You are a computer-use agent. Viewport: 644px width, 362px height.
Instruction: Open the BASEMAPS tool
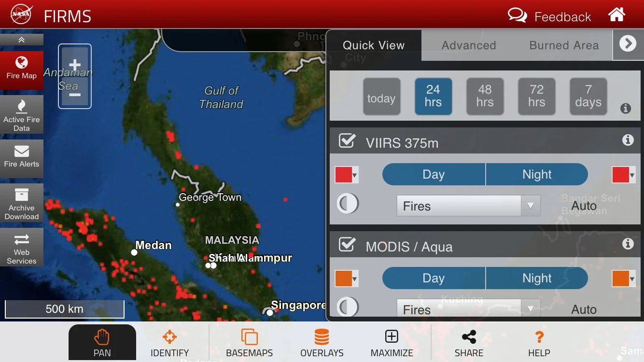pos(249,343)
